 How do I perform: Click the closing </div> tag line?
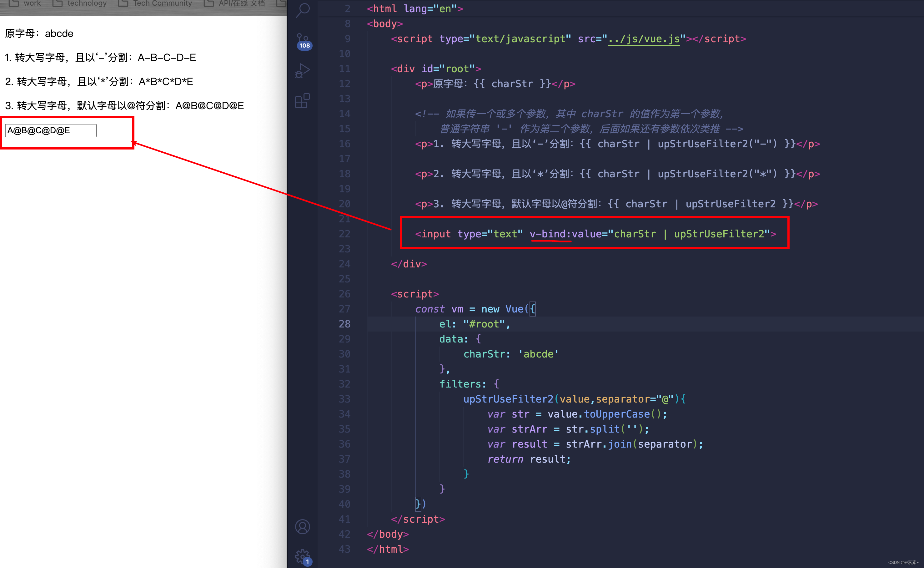[x=409, y=264]
